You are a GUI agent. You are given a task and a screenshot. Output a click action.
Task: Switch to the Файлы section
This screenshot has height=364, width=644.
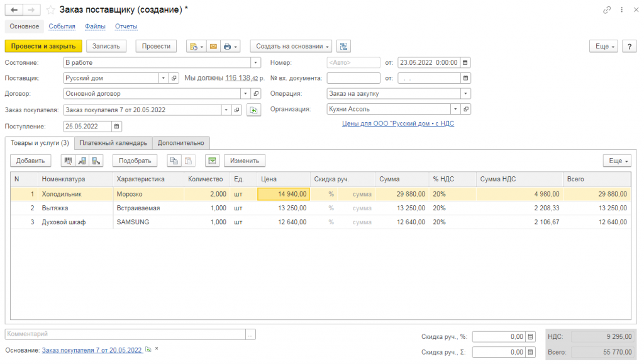[95, 26]
